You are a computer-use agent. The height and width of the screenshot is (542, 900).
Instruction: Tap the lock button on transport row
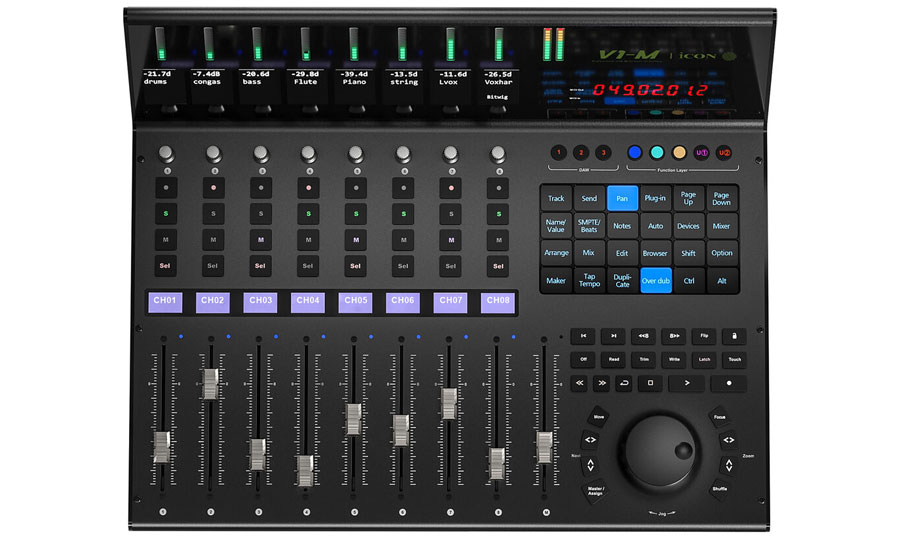734,336
